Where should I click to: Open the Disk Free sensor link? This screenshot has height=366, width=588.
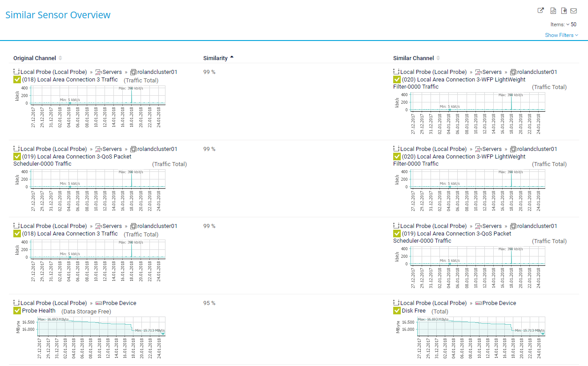[x=414, y=311]
